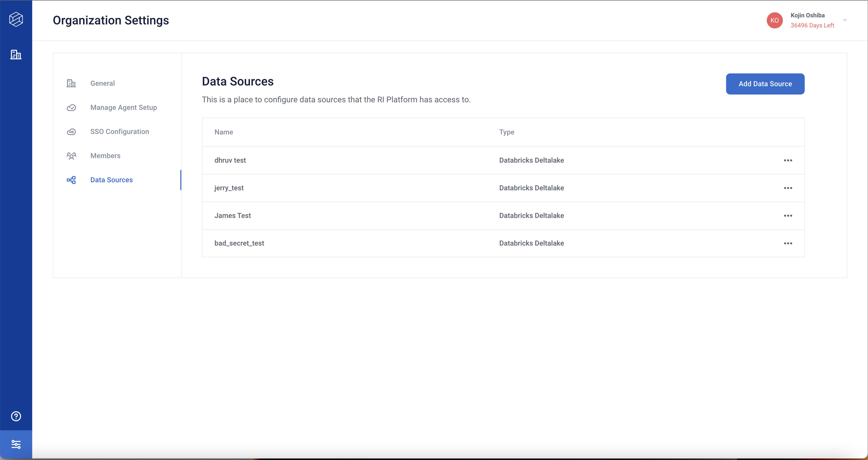Click Databricks Deltalake type for bad_secret_test
This screenshot has width=868, height=460.
pos(531,243)
